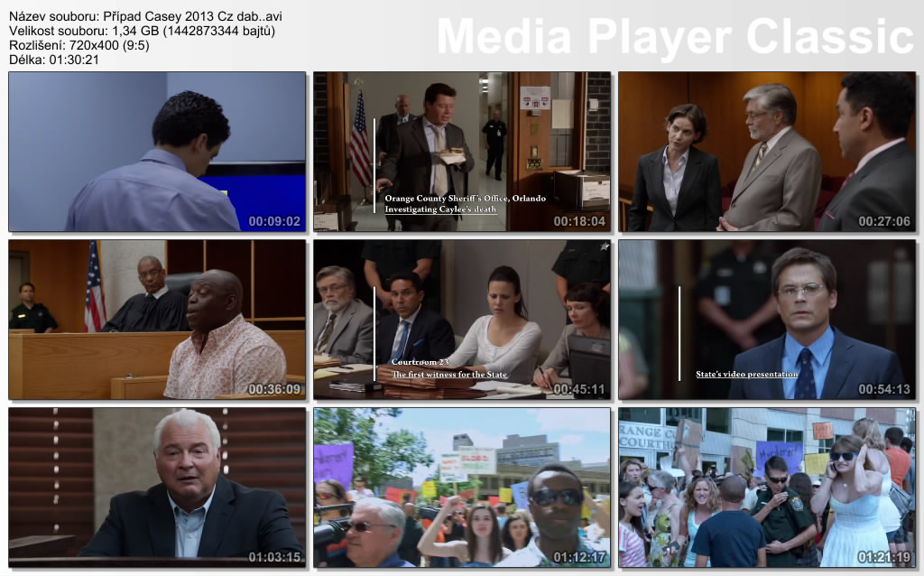Open the thumbnail stamped 00:27:06
The height and width of the screenshot is (576, 924).
tap(766, 152)
